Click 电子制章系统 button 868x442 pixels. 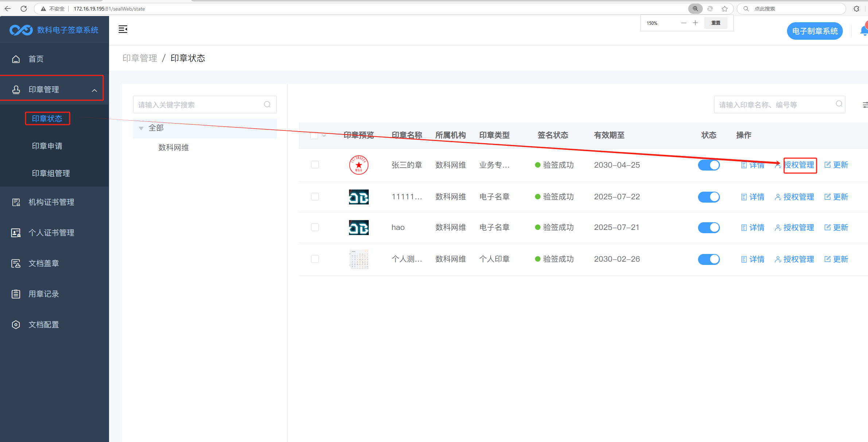click(814, 31)
